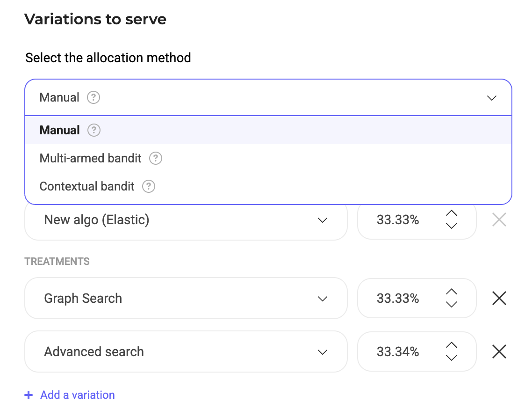This screenshot has width=532, height=410.
Task: Collapse the allocation method dropdown chevron
Action: point(491,98)
